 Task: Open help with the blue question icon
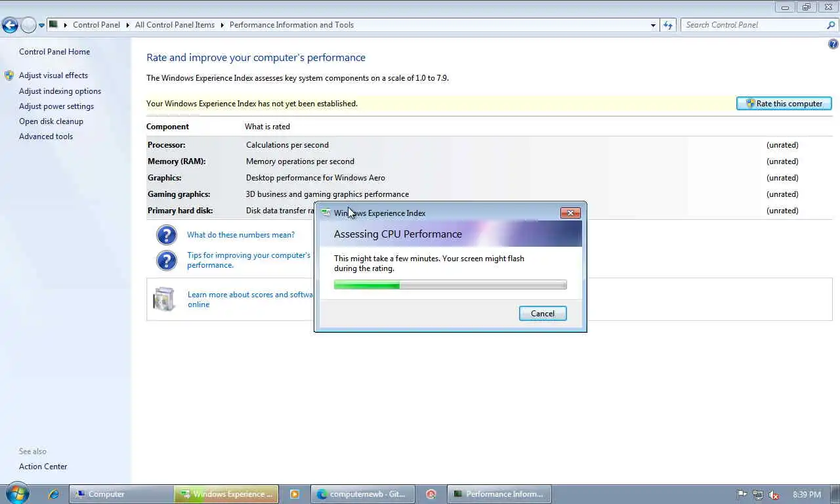833,45
